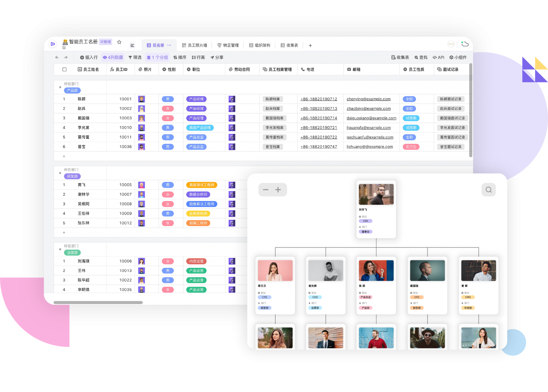Open the email link chenying@example.com
Screen dimensions: 548x392
(x=368, y=99)
